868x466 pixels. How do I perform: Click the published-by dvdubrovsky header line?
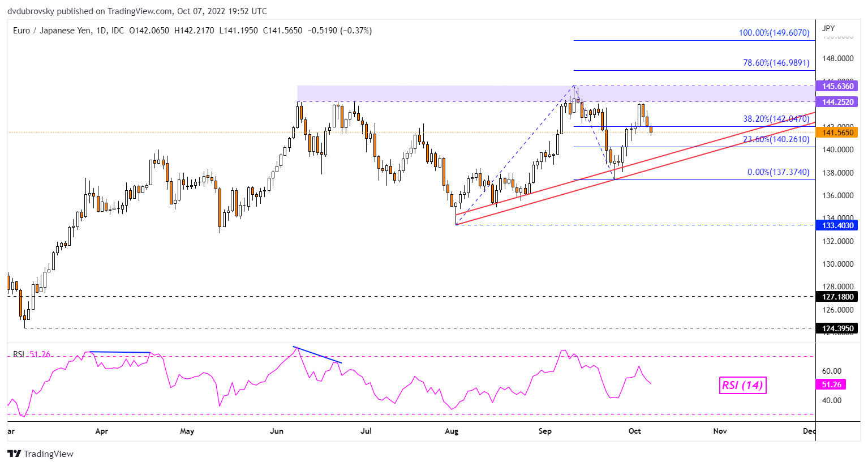[137, 11]
